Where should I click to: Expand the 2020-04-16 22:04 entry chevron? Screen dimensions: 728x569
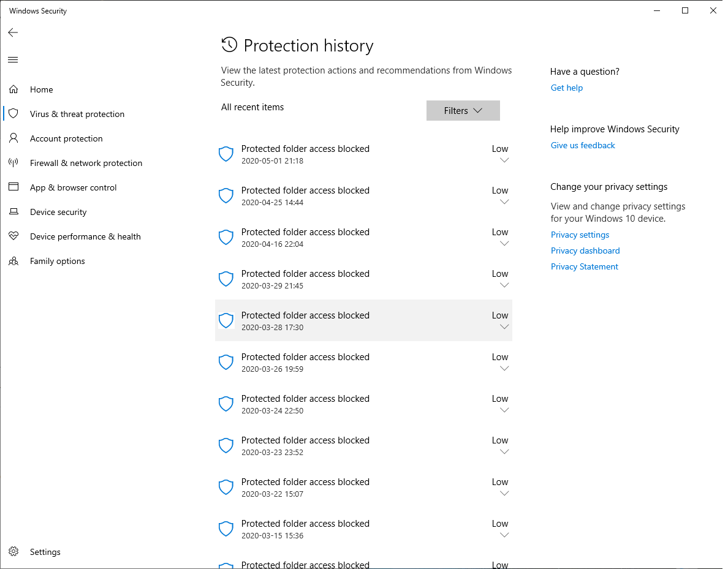pos(504,244)
